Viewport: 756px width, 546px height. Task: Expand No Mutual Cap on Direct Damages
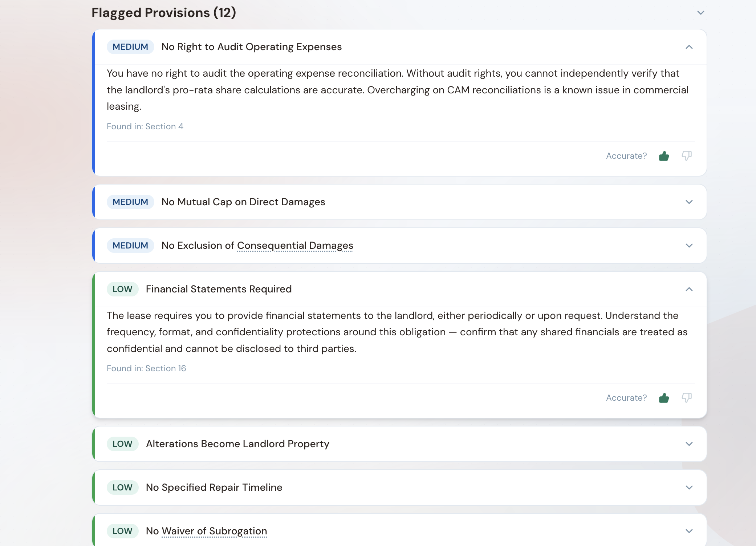point(689,202)
